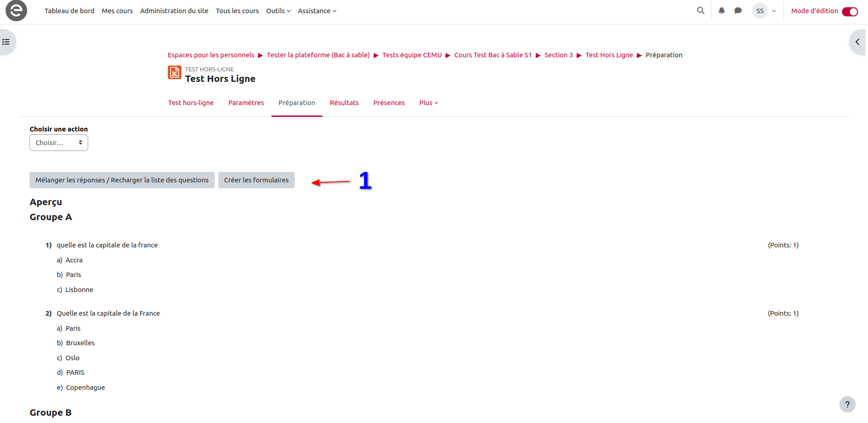Open the Choisir action dropdown
Image resolution: width=868 pixels, height=423 pixels.
[59, 143]
